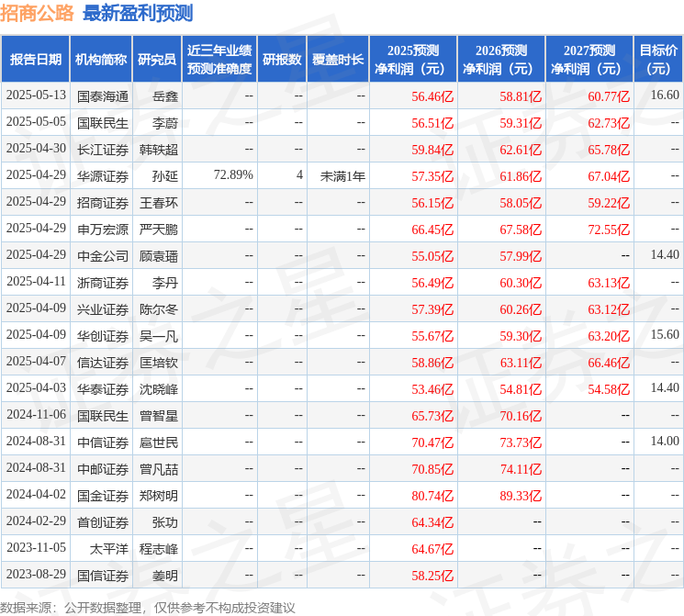Click the value 72.55亿

click(609, 230)
